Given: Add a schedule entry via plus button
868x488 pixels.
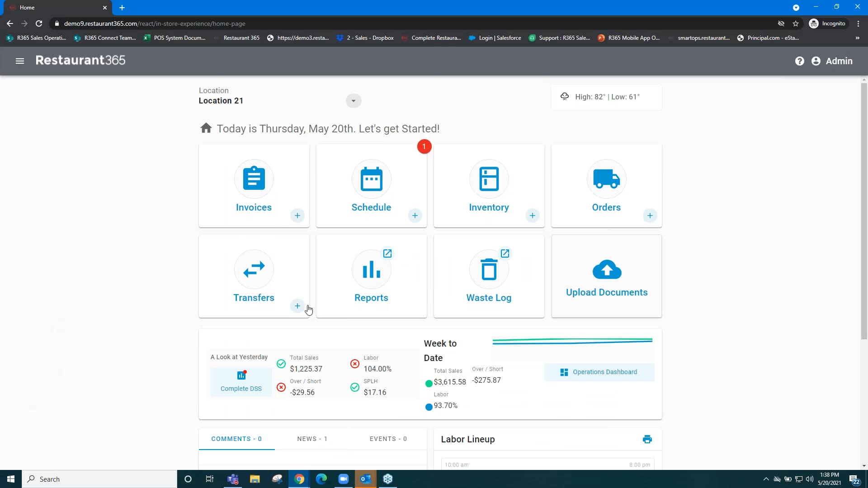Looking at the screenshot, I should (415, 216).
